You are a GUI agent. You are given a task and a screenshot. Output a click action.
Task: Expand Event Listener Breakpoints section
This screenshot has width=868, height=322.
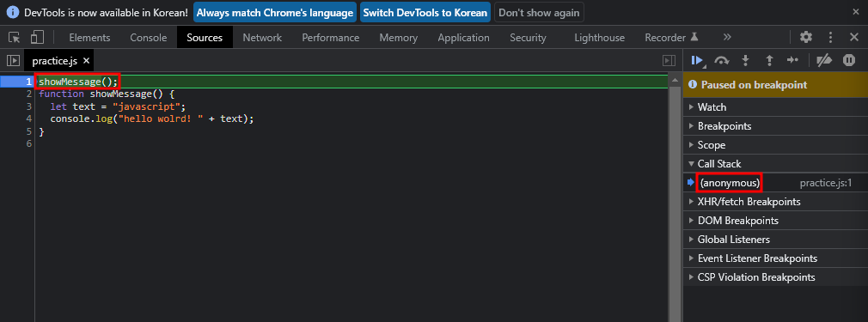point(775,258)
